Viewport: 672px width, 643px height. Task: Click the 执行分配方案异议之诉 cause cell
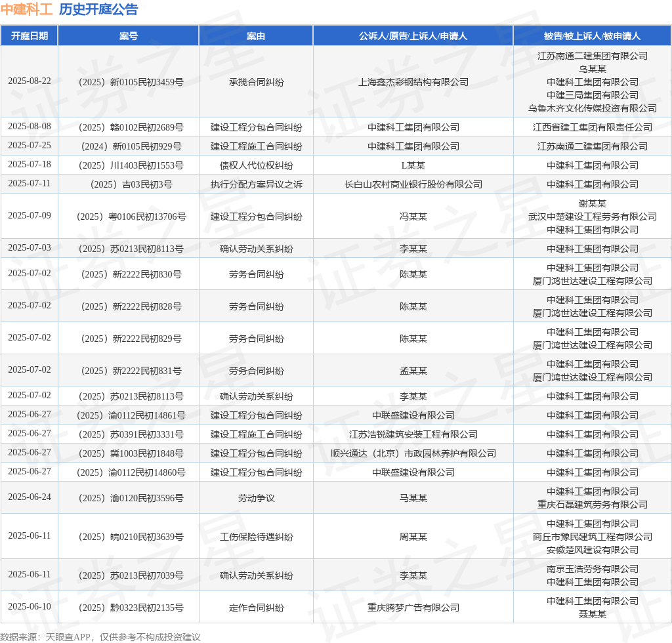point(257,184)
